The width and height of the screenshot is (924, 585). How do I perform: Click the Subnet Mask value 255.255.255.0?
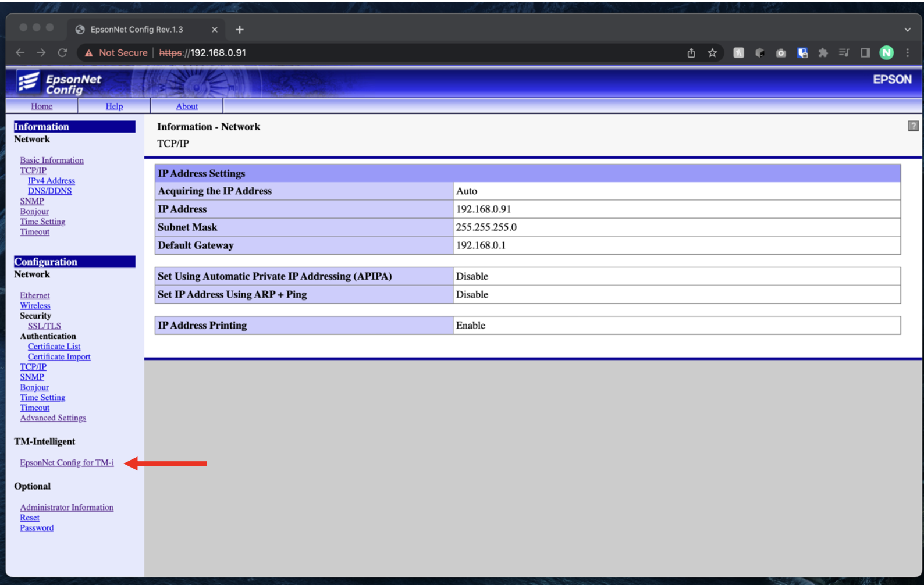(x=486, y=227)
